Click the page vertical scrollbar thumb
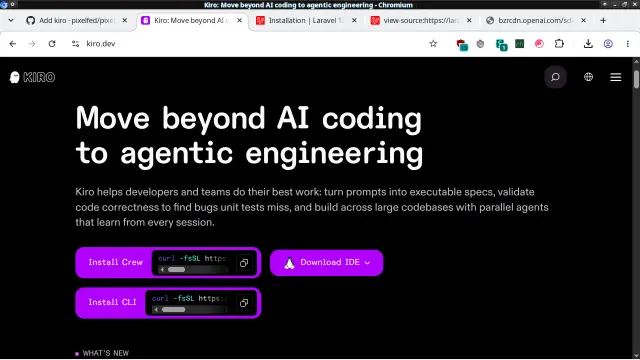This screenshot has height=360, width=640. (636, 79)
